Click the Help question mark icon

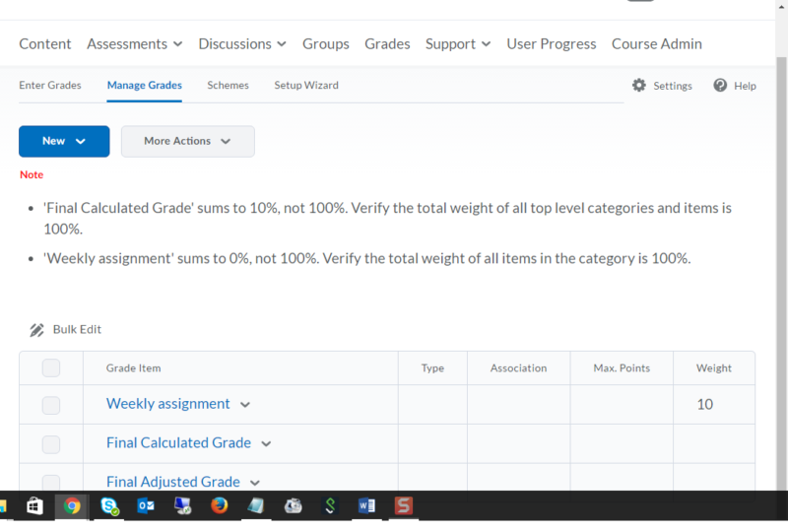(720, 85)
